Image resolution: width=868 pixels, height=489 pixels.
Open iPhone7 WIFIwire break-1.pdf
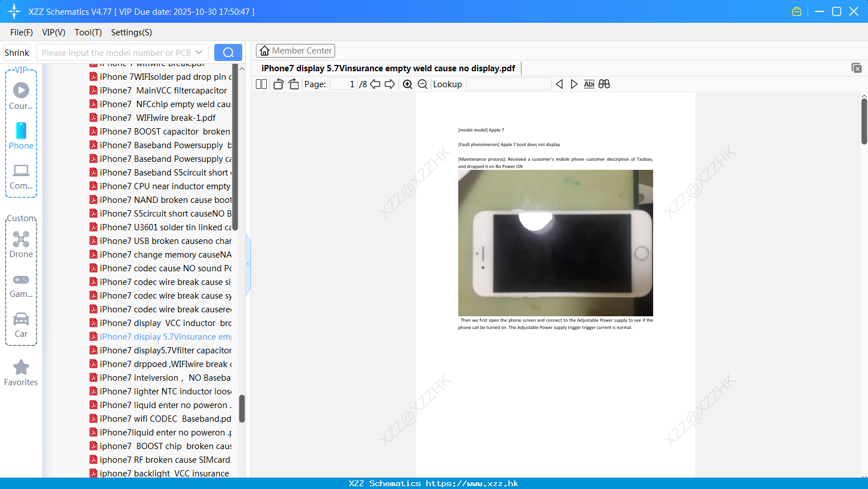[153, 118]
